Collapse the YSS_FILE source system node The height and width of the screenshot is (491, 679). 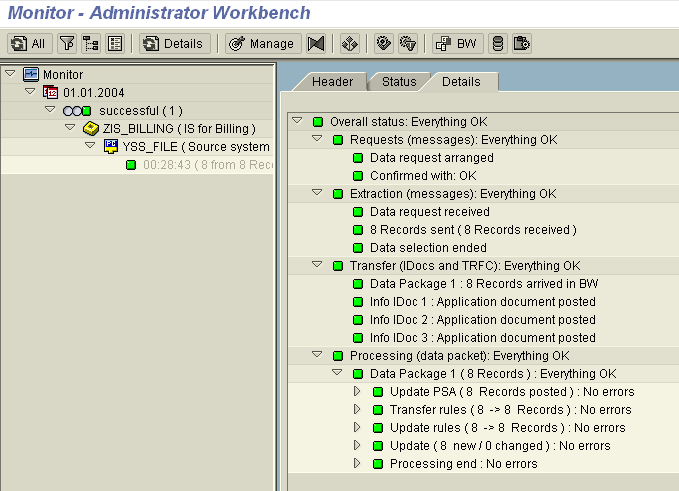[x=90, y=145]
